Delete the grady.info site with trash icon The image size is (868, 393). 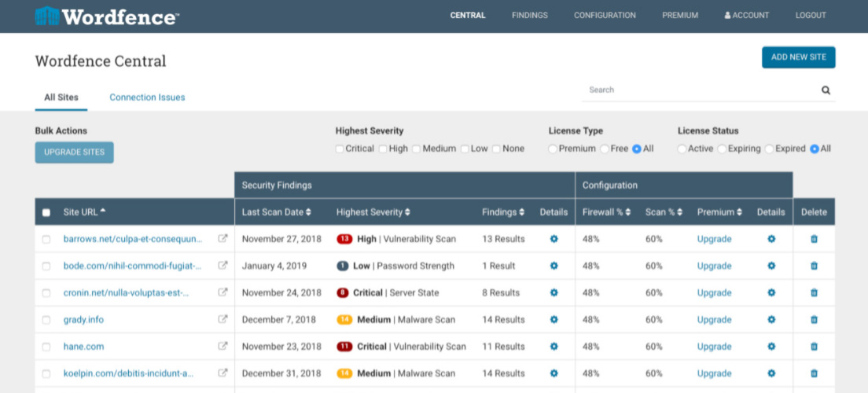(x=814, y=319)
